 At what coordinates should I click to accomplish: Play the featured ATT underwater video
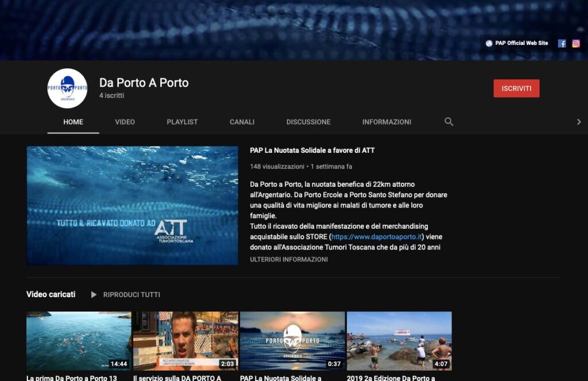(x=133, y=205)
